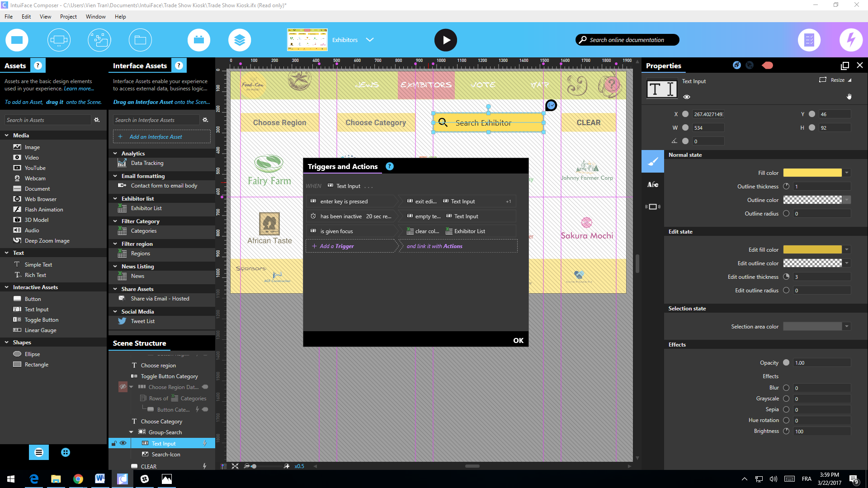Toggle the lock on Text Input layer

114,443
